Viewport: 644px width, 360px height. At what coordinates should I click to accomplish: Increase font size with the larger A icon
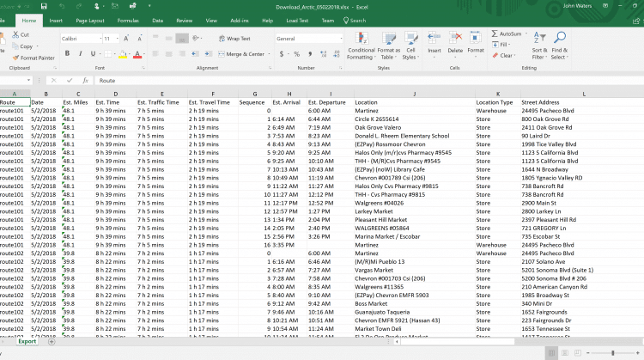[x=126, y=39]
